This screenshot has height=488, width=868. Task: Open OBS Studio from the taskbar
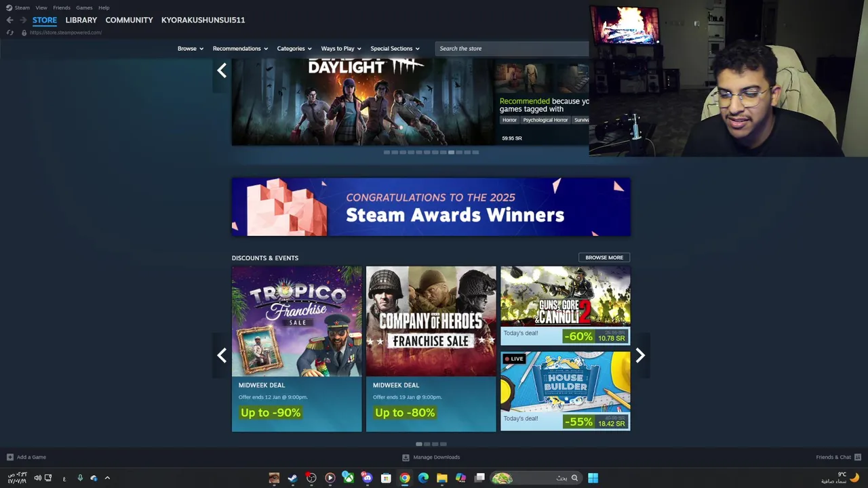311,478
